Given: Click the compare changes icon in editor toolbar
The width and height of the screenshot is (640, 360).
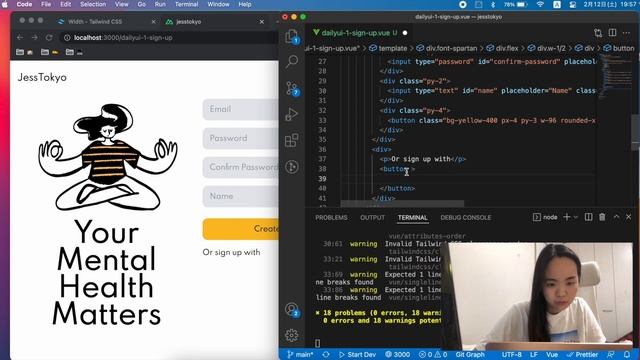Looking at the screenshot, I should pyautogui.click(x=598, y=33).
